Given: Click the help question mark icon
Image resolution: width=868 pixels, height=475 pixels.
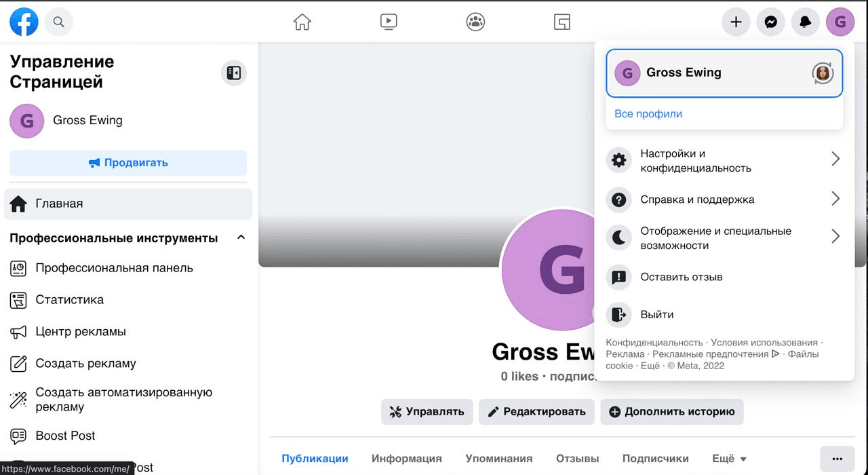Looking at the screenshot, I should [x=618, y=199].
